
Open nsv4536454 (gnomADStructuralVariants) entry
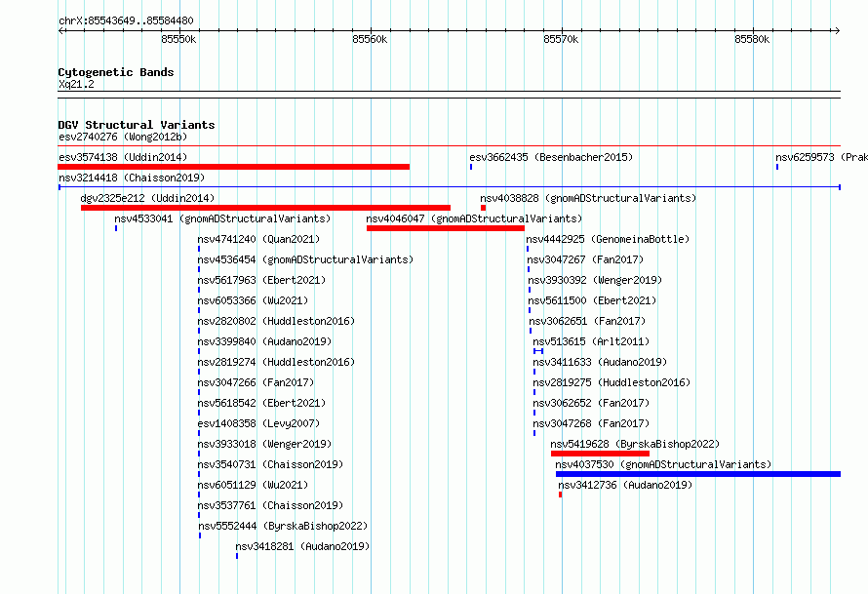coord(305,259)
